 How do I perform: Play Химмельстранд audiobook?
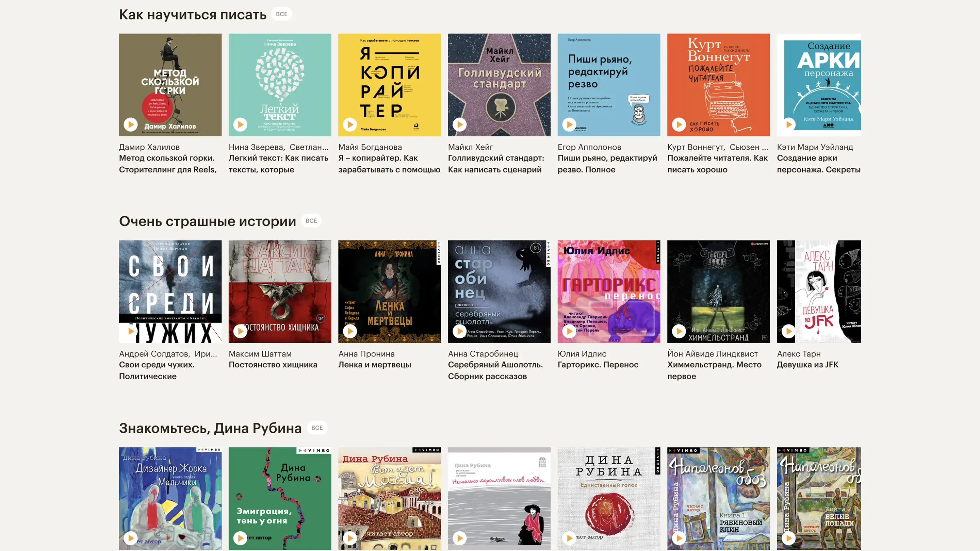(679, 331)
